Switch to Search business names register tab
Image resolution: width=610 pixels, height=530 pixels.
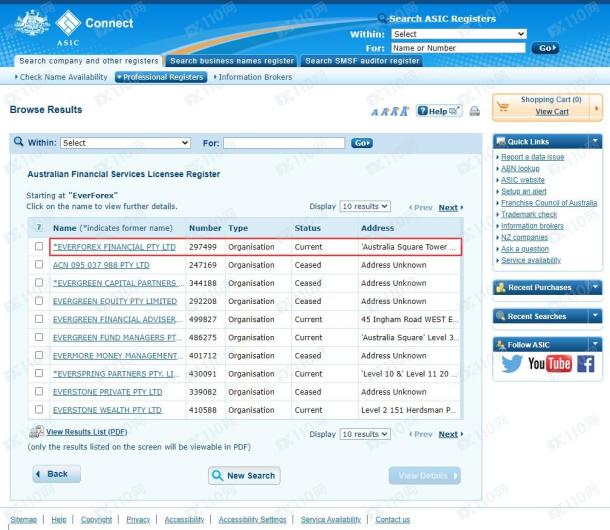click(232, 61)
